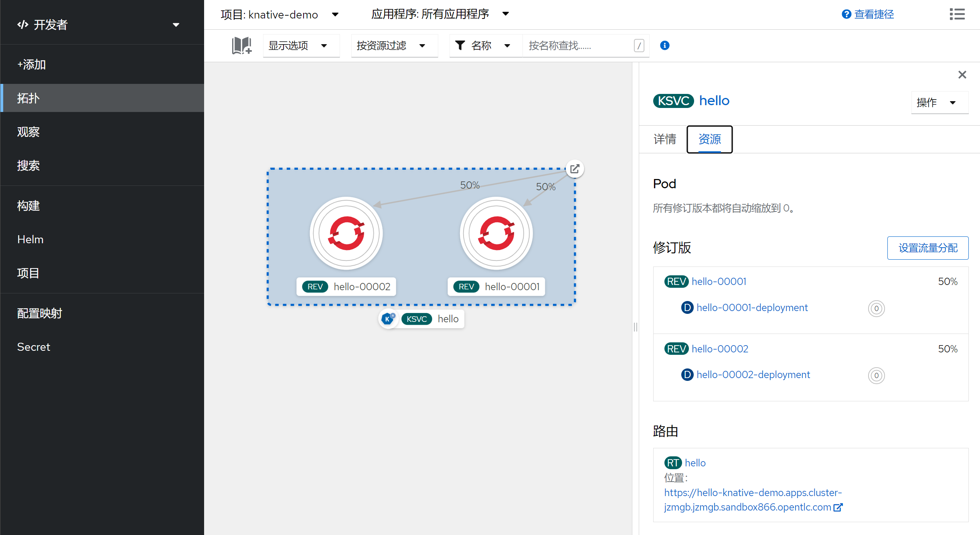Image resolution: width=980 pixels, height=535 pixels.
Task: Click the slash shortcut hint in search box
Action: [x=639, y=45]
